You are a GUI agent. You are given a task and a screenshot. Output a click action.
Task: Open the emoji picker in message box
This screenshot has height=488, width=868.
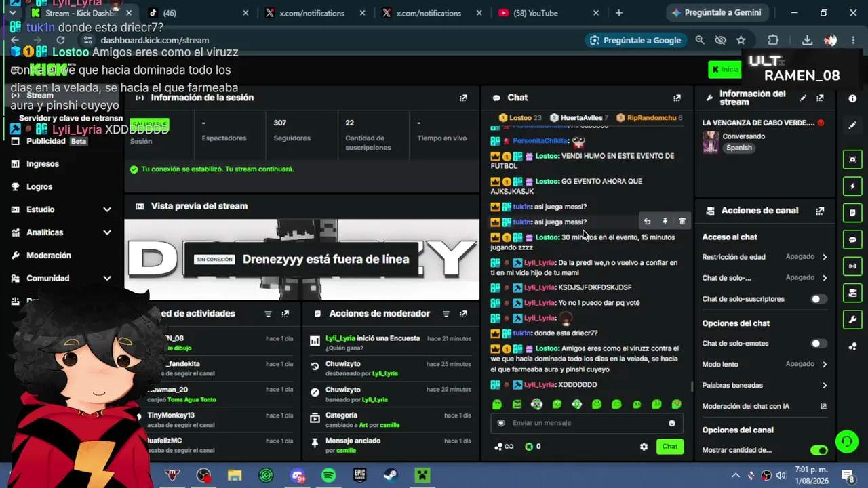point(672,423)
